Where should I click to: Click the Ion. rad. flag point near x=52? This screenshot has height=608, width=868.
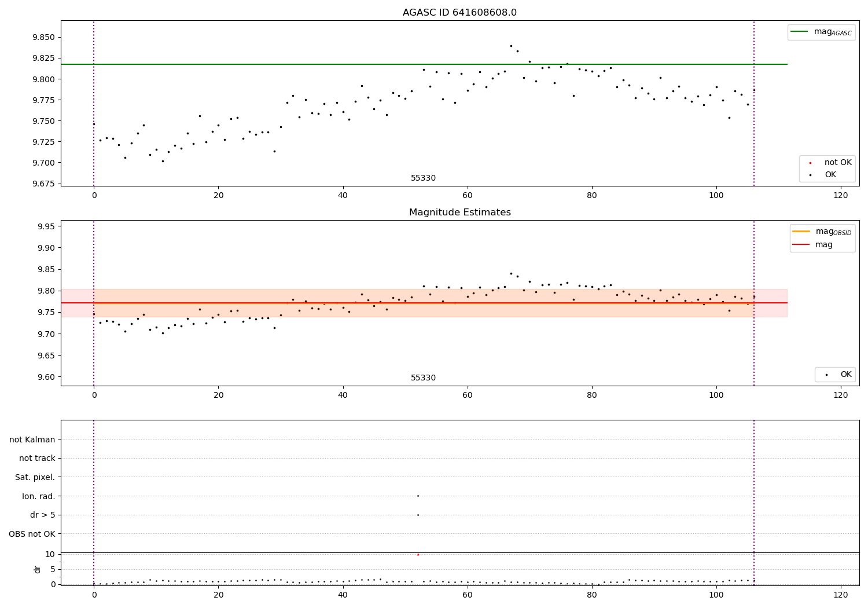coord(418,496)
